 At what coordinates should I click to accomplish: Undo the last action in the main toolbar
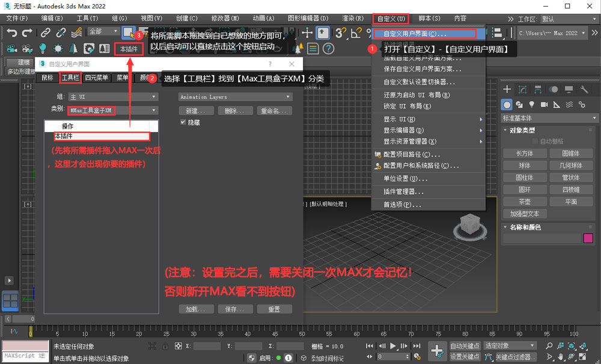coord(12,33)
